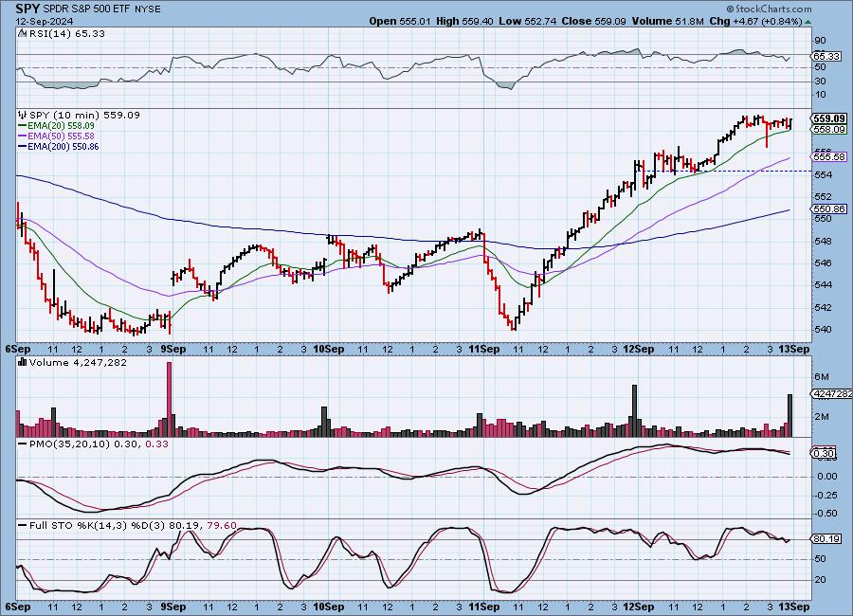The width and height of the screenshot is (853, 616).
Task: Click the last volume bar next to 13Sep
Action: [789, 415]
